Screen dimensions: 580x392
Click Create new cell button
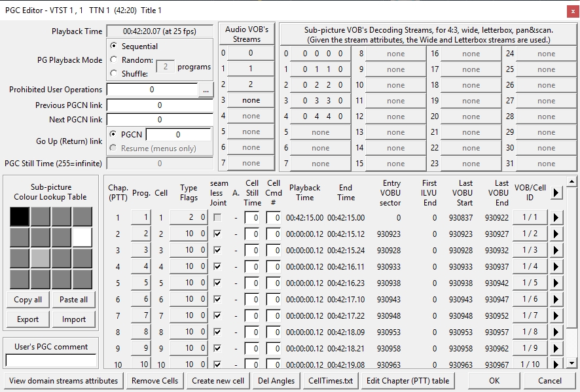(218, 381)
